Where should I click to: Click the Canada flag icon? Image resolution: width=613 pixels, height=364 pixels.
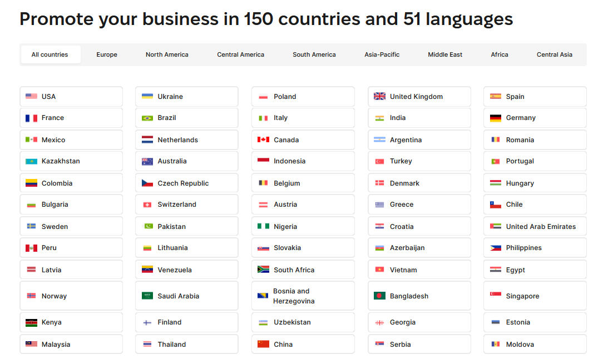coord(263,139)
